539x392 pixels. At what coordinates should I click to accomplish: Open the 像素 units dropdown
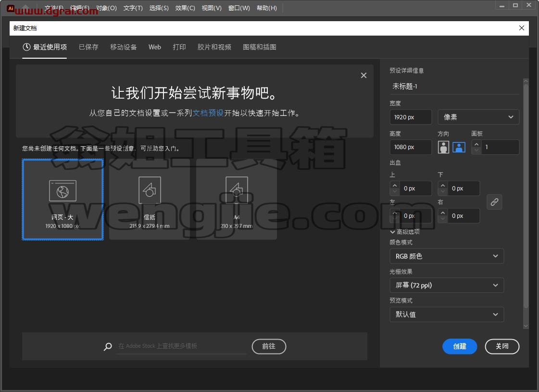[x=478, y=117]
